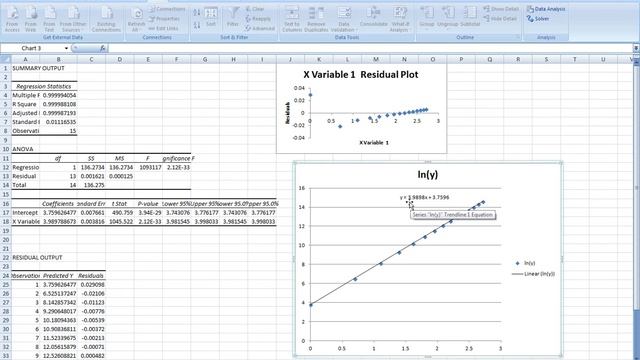
Task: Open the Ungroup dropdown in Outline
Action: (448, 18)
